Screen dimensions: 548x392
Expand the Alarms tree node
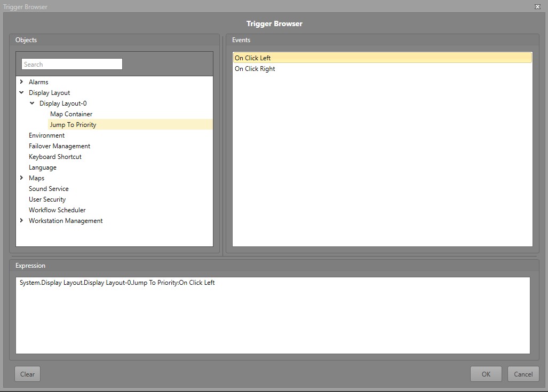(x=21, y=82)
